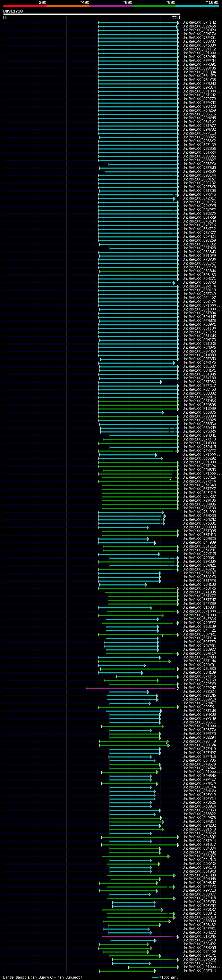Image resolution: width=222 pixels, height=980 pixels.
Task: Select the UniRef100_P49677 label
Action: pos(199,963)
